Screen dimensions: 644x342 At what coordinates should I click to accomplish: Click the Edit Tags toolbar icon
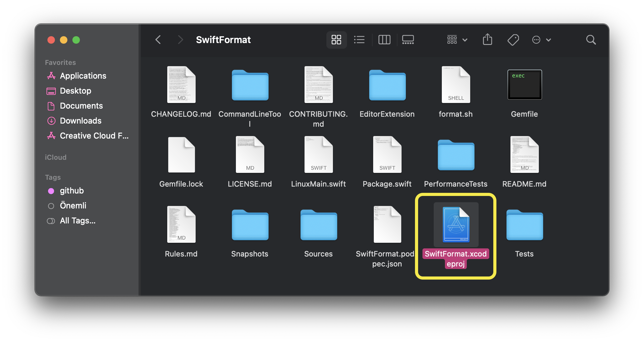click(513, 40)
